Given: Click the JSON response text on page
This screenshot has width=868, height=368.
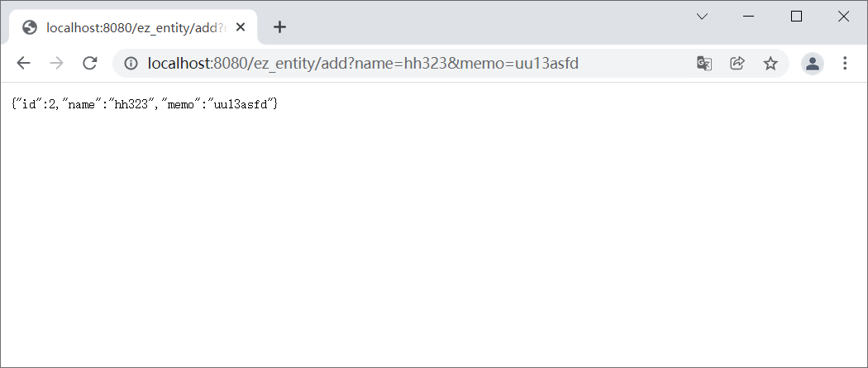Looking at the screenshot, I should 145,103.
